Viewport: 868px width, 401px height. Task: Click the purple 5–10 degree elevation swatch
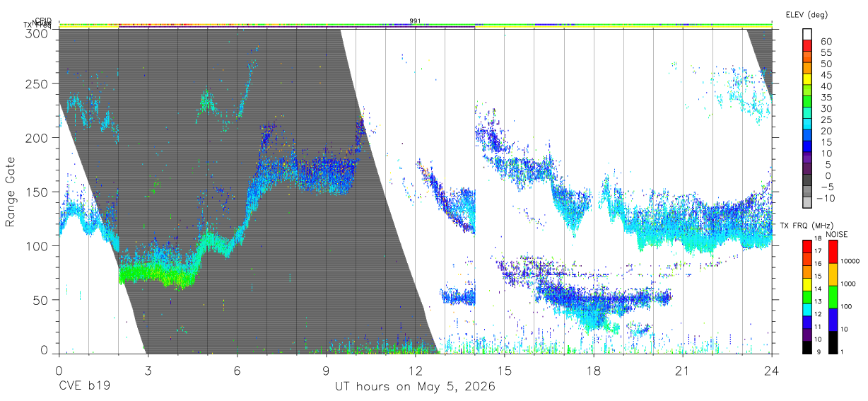point(808,159)
